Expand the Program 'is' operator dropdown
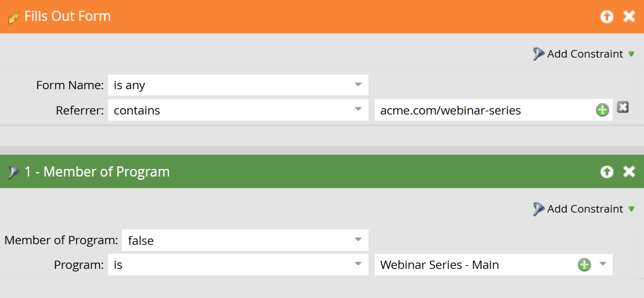Screen dimensions: 644x298 coord(358,265)
